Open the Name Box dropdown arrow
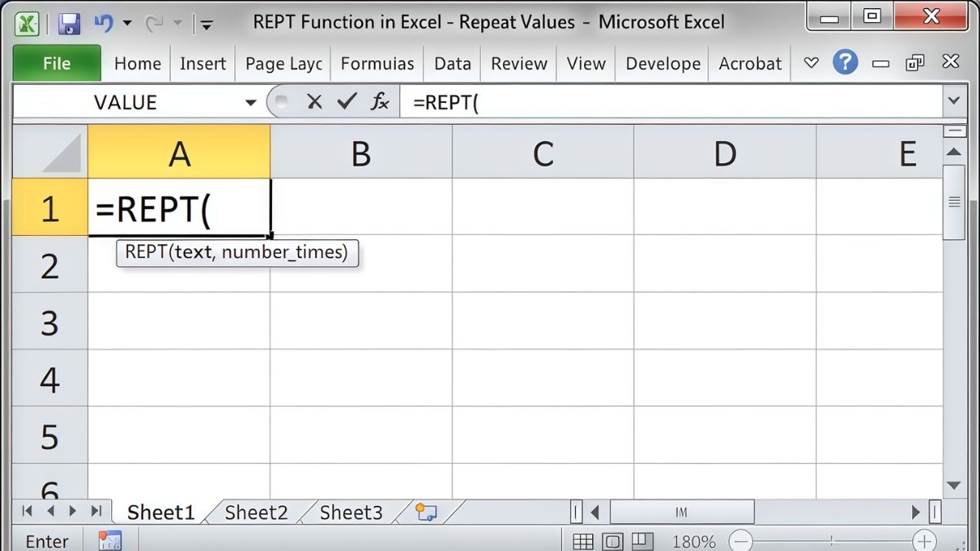Viewport: 980px width, 551px height. point(251,101)
